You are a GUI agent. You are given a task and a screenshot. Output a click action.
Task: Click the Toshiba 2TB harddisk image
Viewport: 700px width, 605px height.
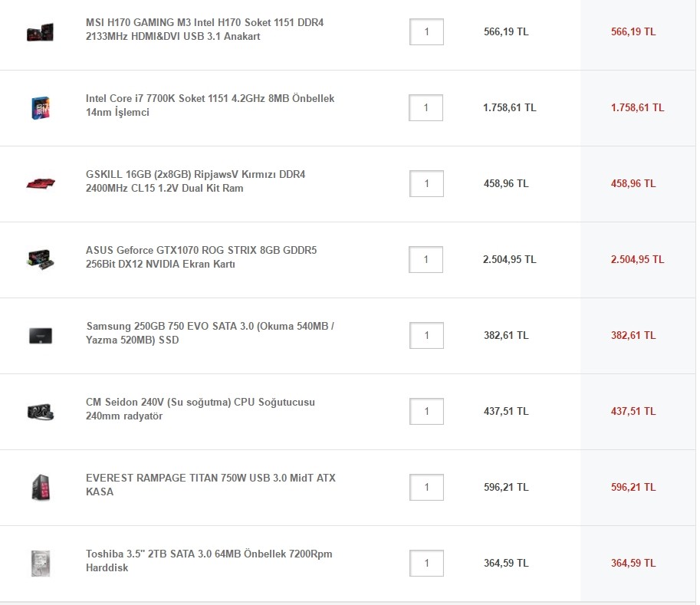40,563
